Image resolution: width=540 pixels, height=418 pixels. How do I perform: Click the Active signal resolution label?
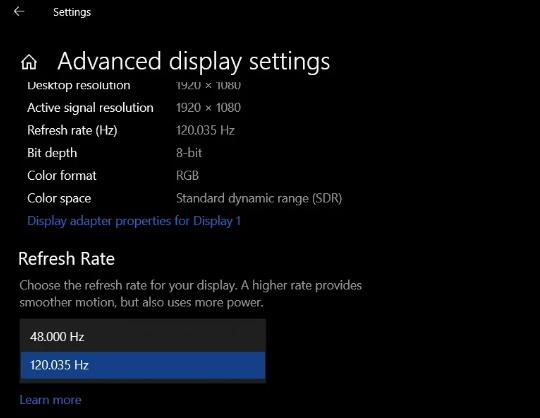(x=90, y=108)
